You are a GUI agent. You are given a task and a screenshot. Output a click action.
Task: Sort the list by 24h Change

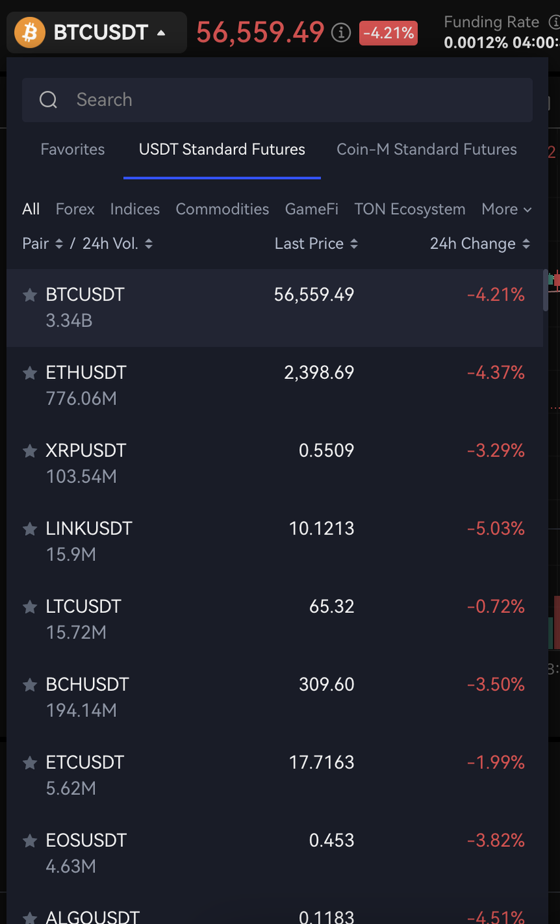point(480,244)
